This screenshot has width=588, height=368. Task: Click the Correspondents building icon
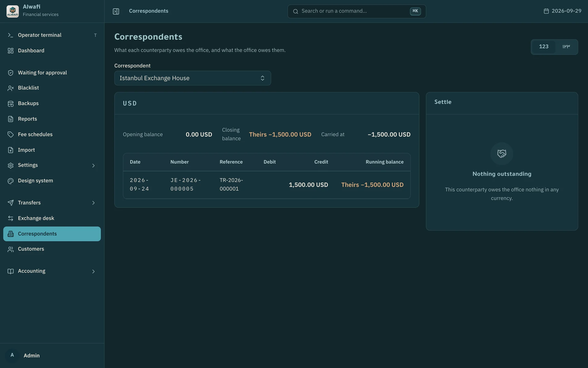[10, 234]
